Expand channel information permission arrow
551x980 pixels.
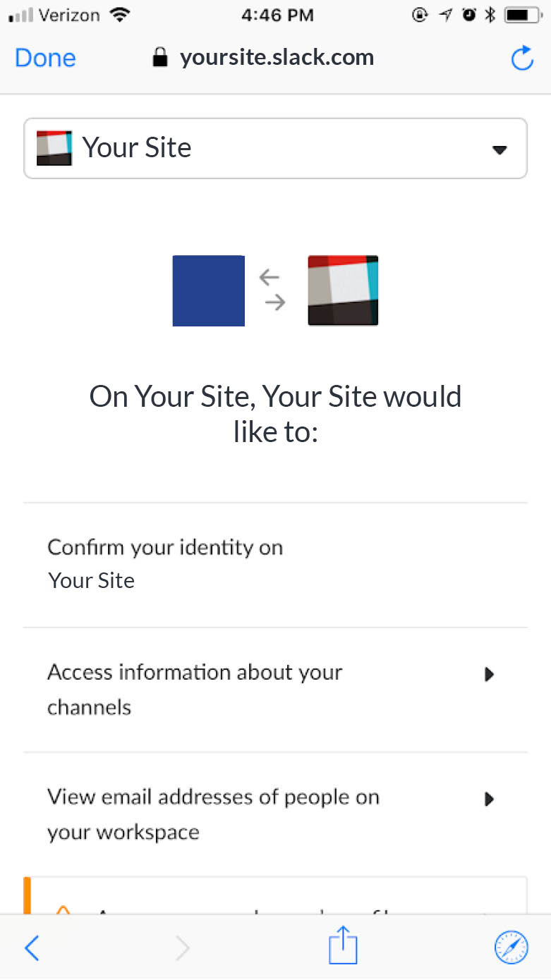489,675
